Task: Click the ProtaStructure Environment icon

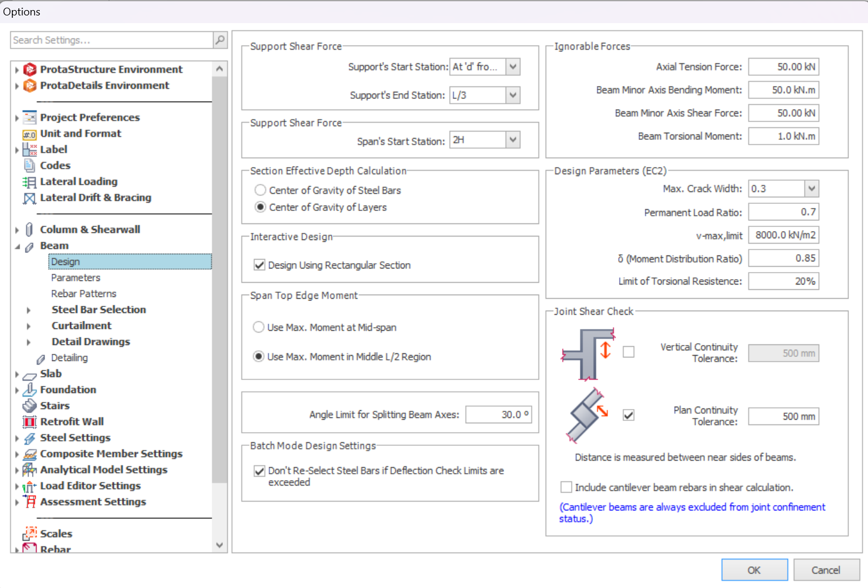Action: (30, 69)
